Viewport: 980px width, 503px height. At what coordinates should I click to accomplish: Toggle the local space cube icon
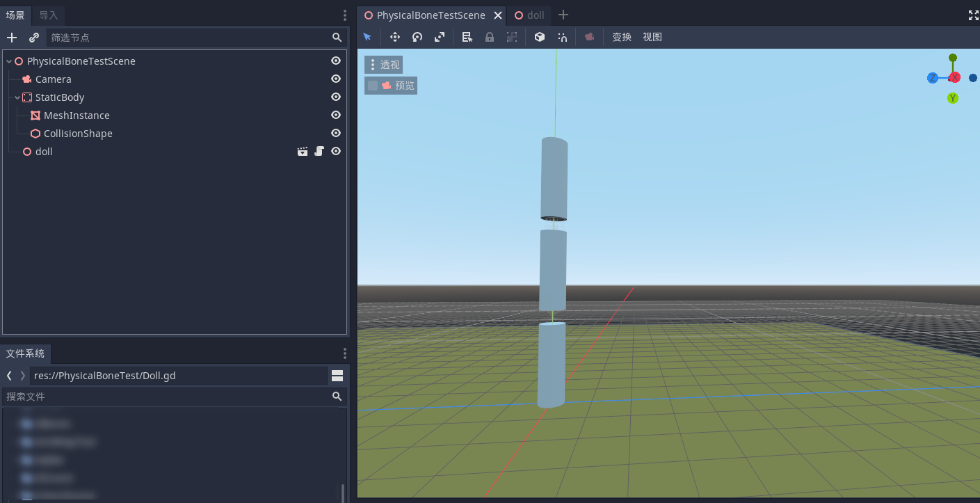[540, 37]
